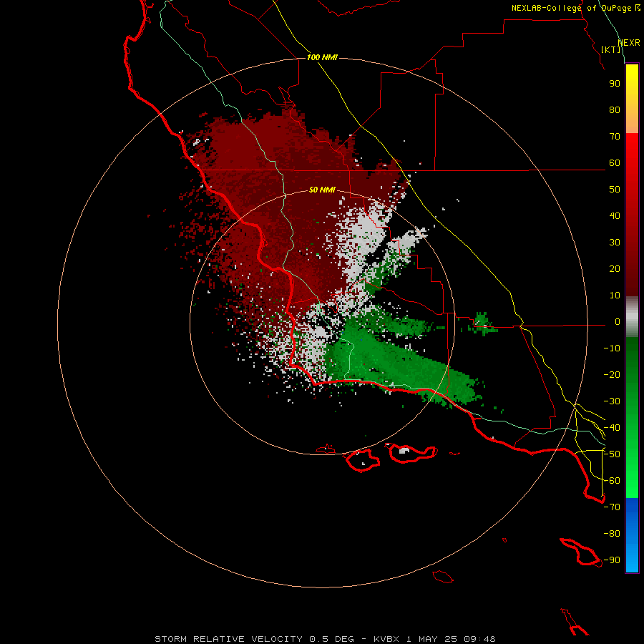Select the -50 value on the velocity scale
This screenshot has height=644, width=644.
(x=612, y=454)
